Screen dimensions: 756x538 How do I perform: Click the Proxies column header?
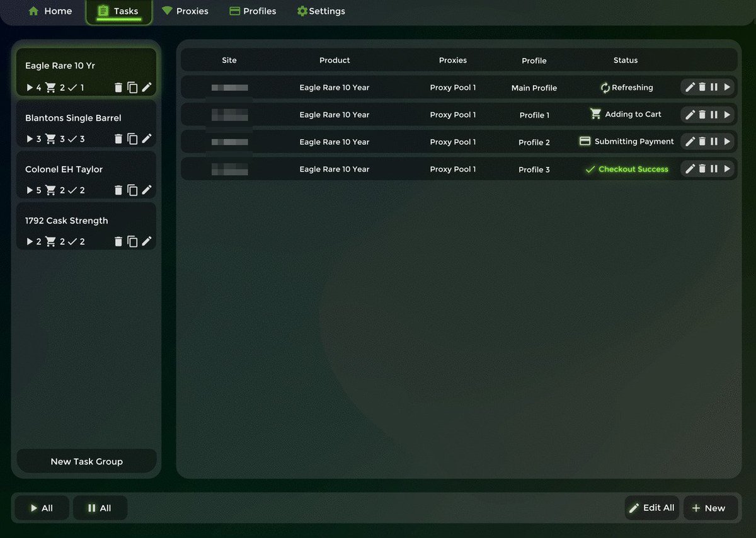click(453, 60)
